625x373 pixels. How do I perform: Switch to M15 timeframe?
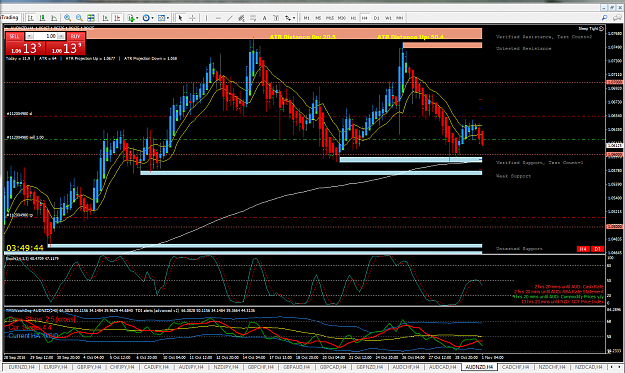coord(330,18)
